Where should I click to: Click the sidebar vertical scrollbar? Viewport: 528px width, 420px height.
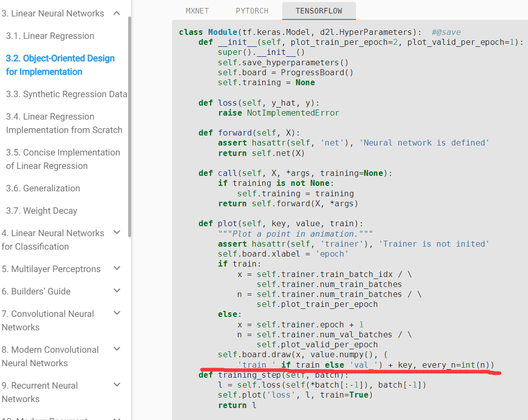coord(130,126)
